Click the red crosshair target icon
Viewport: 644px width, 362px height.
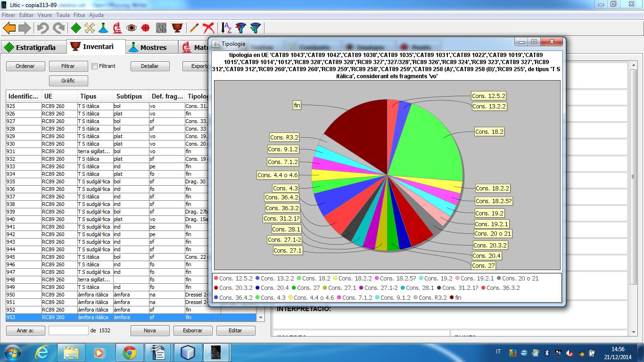pos(146,28)
